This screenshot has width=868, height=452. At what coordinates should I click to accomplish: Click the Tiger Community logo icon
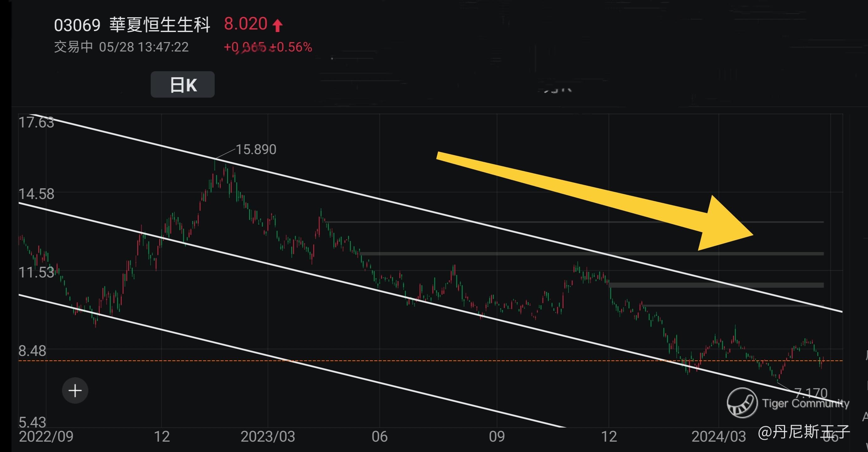pyautogui.click(x=742, y=402)
